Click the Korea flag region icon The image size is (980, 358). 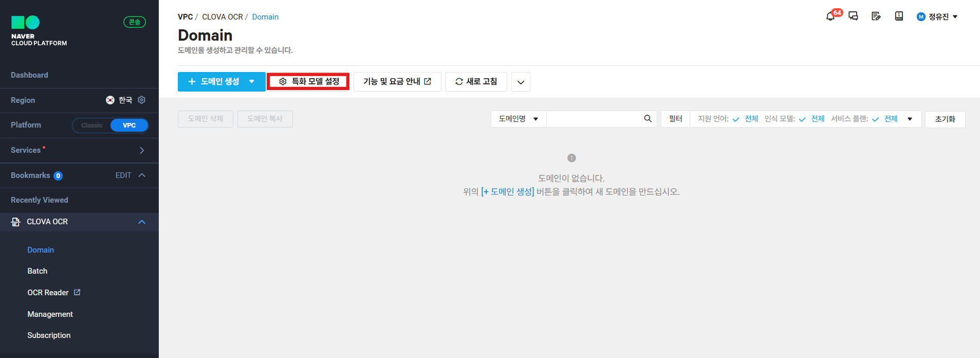(110, 100)
